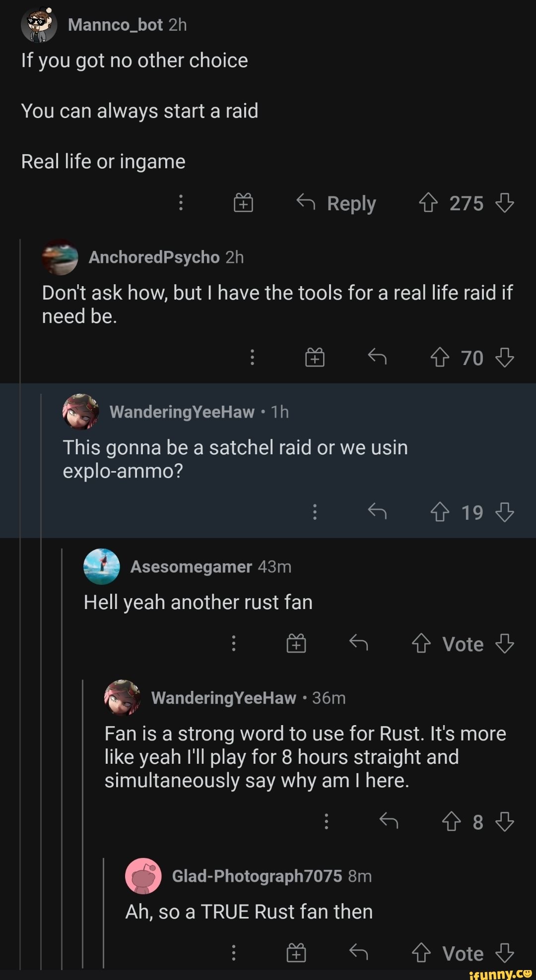Open options menu on satchel raid comment

pyautogui.click(x=315, y=512)
